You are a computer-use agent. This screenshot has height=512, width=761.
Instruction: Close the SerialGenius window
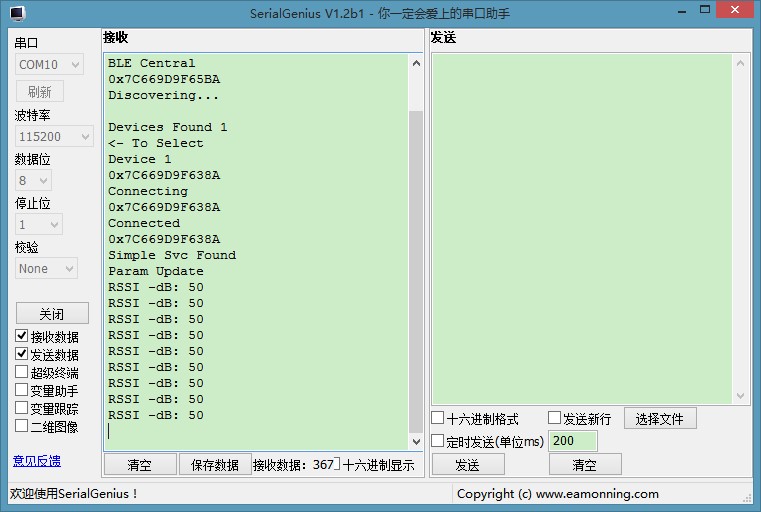735,10
